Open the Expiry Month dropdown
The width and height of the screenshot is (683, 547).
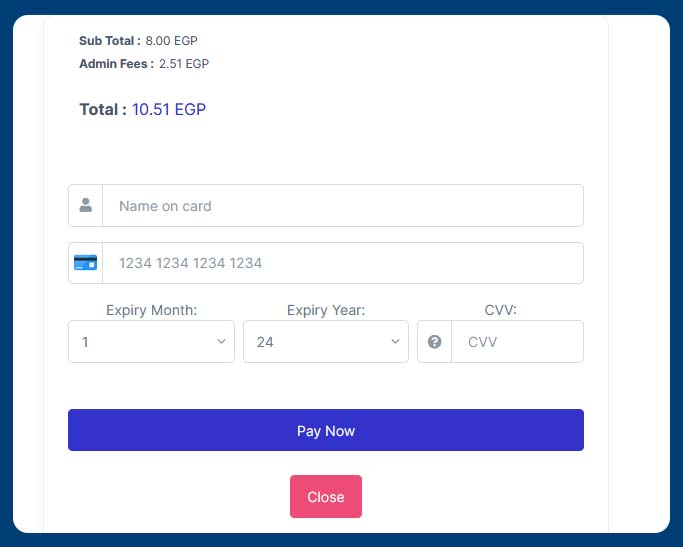click(152, 342)
